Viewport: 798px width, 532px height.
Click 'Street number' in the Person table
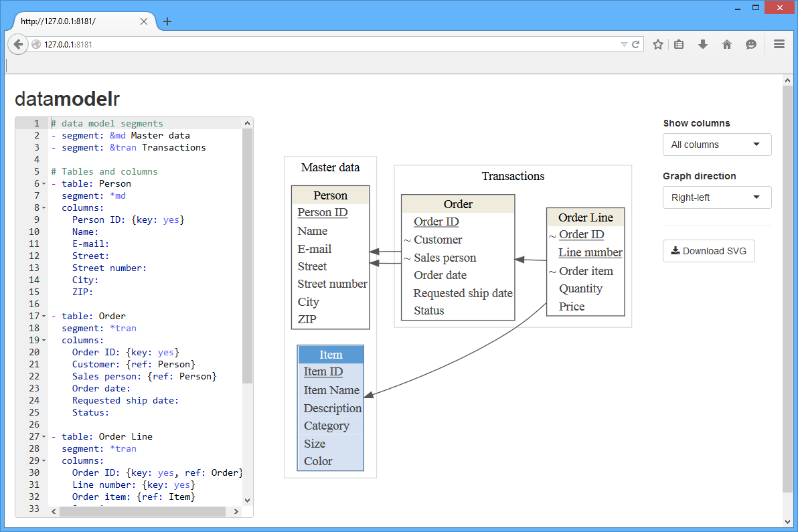[x=332, y=284]
